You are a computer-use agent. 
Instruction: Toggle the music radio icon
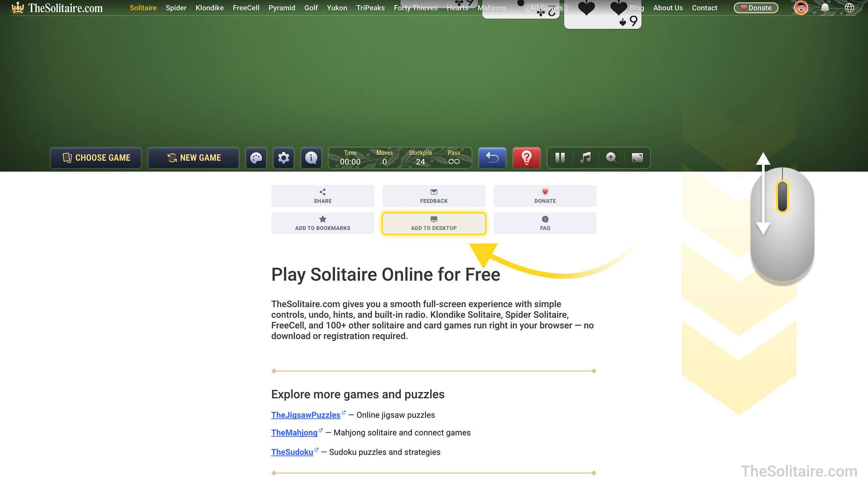click(585, 158)
